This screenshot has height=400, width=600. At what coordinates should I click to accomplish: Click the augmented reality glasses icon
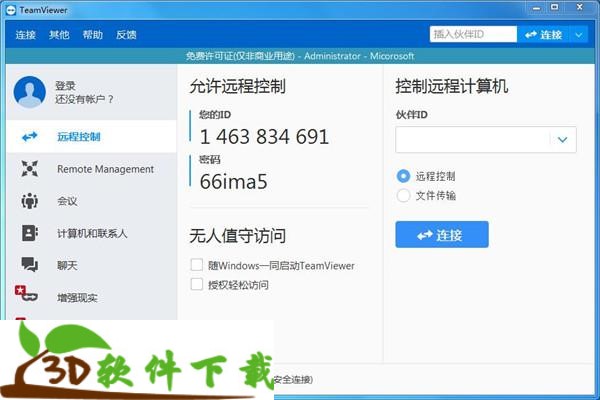[26, 294]
